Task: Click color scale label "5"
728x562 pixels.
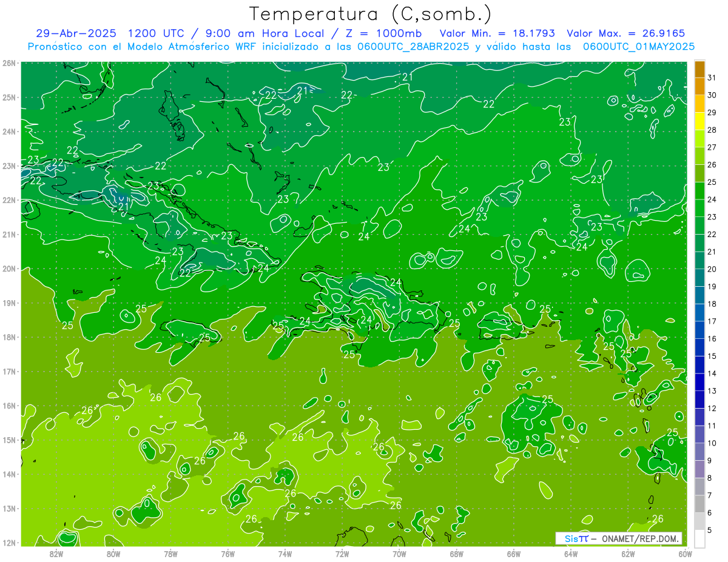Action: point(710,530)
